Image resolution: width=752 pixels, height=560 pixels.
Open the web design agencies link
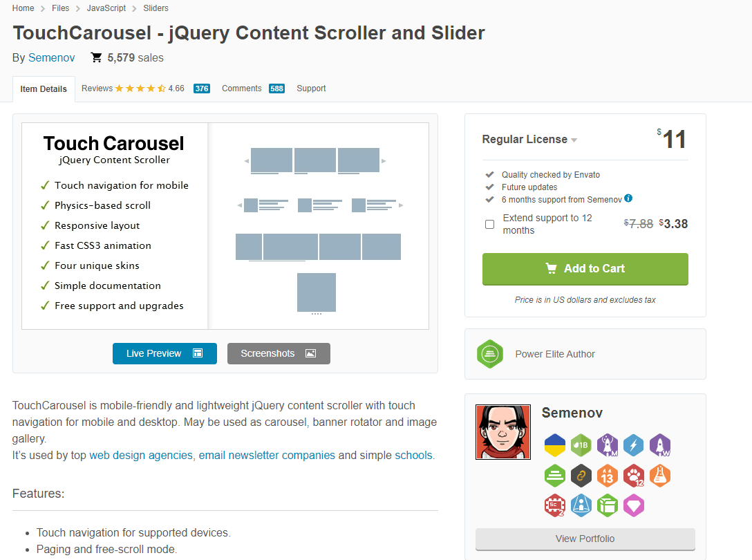[x=141, y=456]
